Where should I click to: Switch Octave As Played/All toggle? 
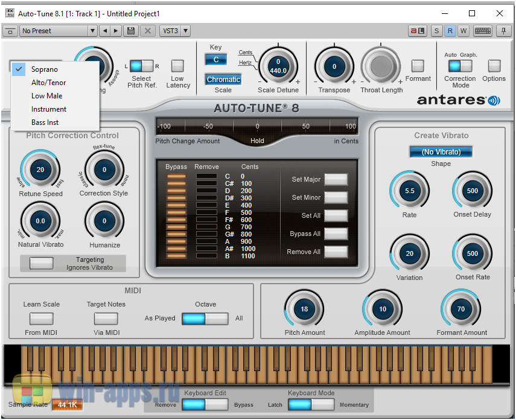point(205,319)
